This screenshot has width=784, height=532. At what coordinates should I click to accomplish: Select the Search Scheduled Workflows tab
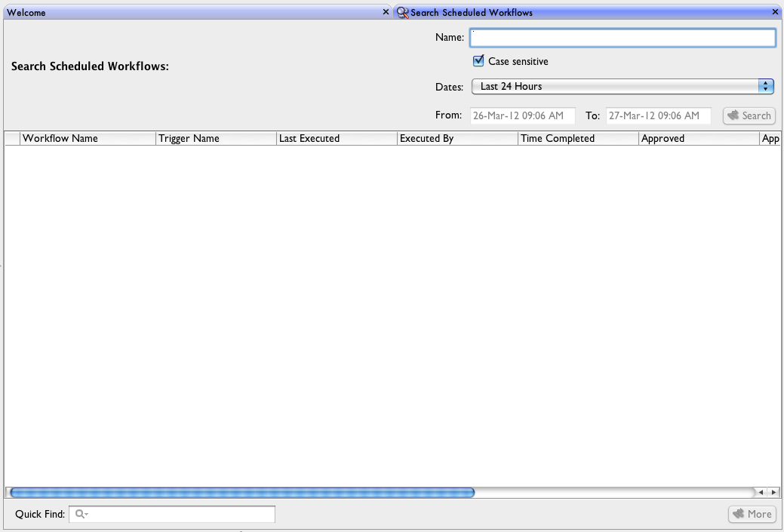472,12
